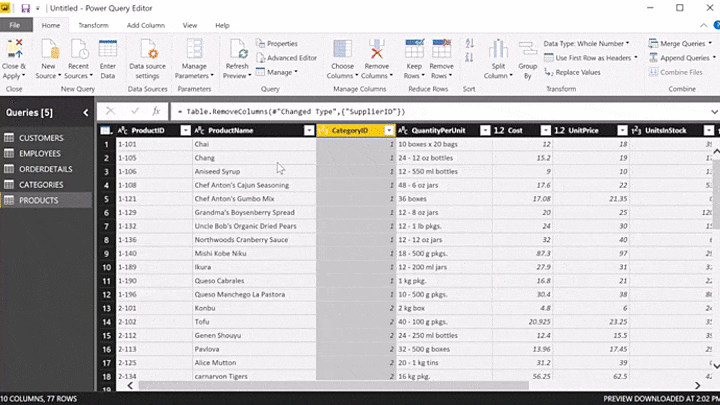The image size is (720, 405).
Task: Switch to the Home tab
Action: [x=51, y=25]
